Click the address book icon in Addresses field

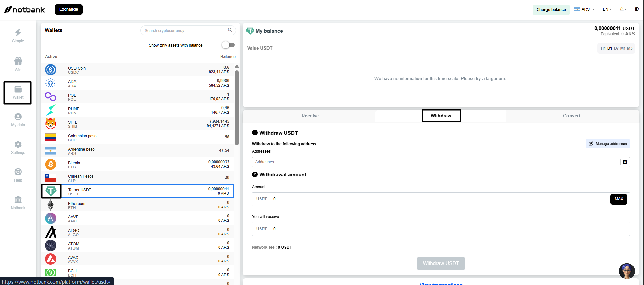pyautogui.click(x=625, y=162)
